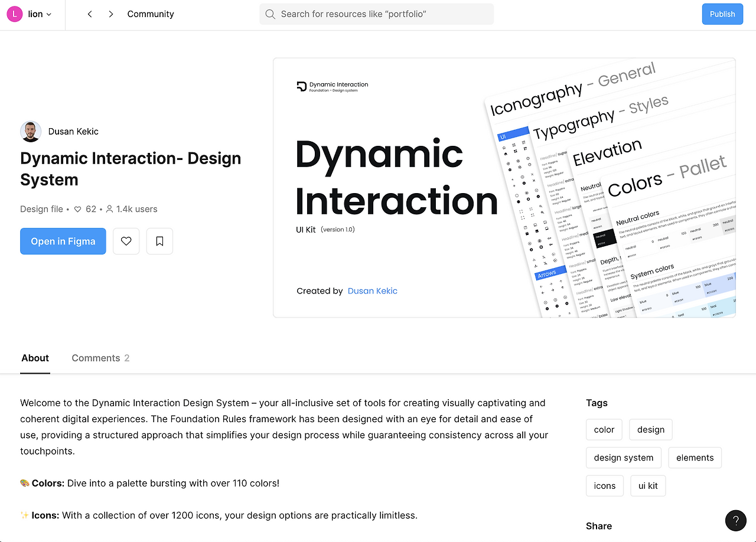Select the design system tag
Image resolution: width=756 pixels, height=542 pixels.
pos(624,458)
